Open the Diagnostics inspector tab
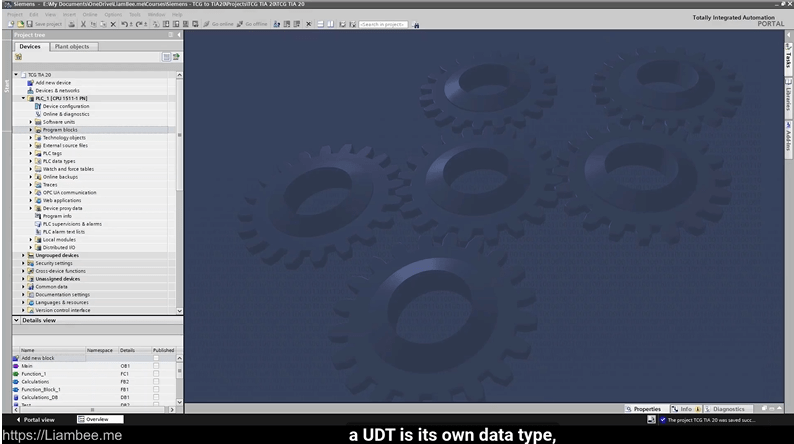 [x=728, y=409]
